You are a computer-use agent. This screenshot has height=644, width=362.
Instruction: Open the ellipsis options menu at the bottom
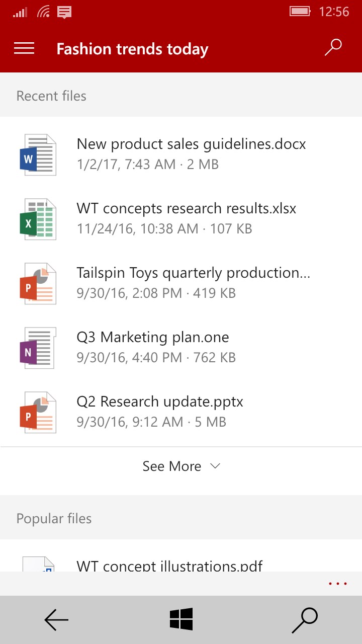337,583
